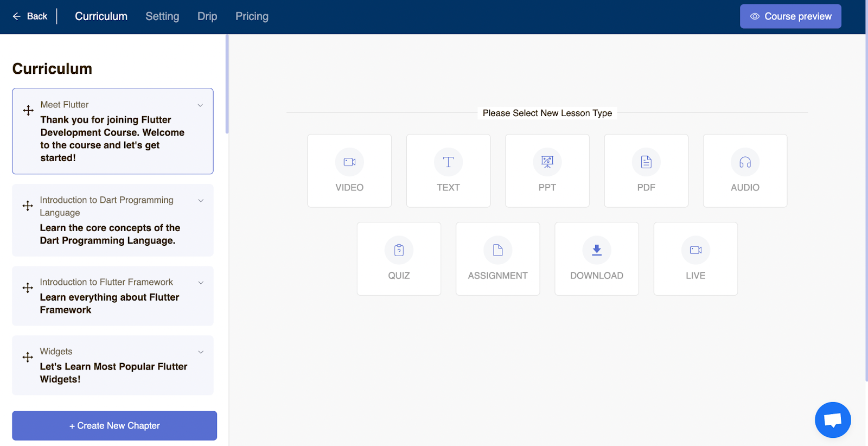
Task: Choose the VIDEO lesson type icon
Action: 349,162
